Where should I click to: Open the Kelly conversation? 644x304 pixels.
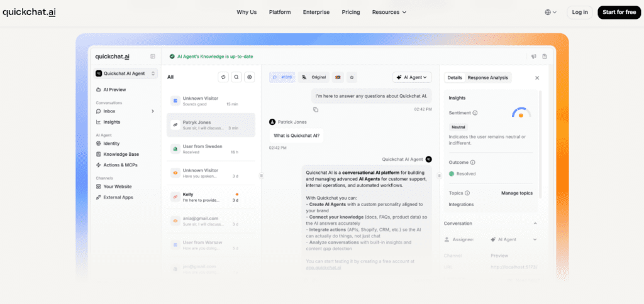tap(211, 197)
